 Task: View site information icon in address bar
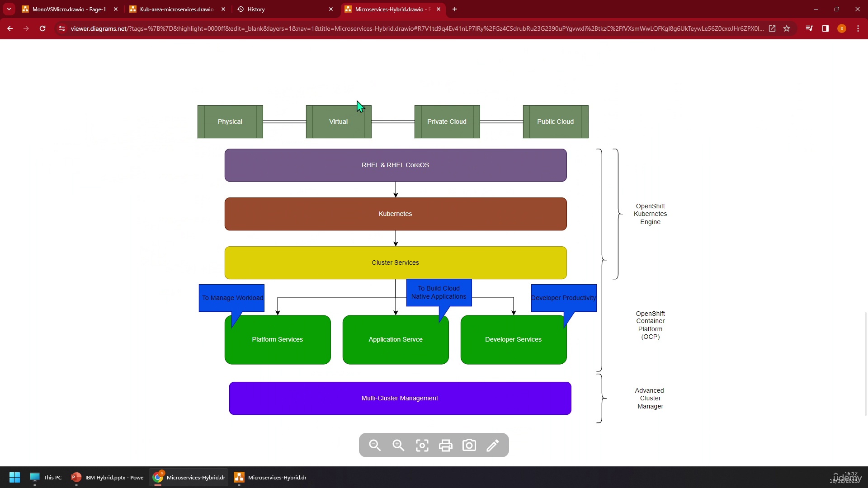pyautogui.click(x=62, y=28)
